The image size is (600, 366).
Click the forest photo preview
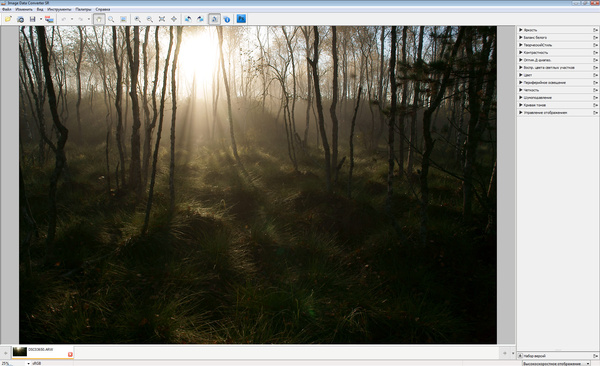258,185
